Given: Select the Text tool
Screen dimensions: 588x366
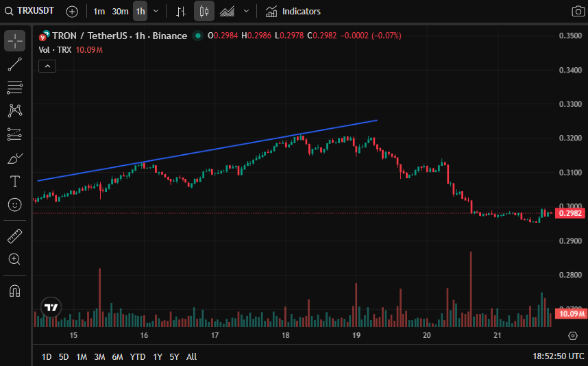Looking at the screenshot, I should click(14, 182).
